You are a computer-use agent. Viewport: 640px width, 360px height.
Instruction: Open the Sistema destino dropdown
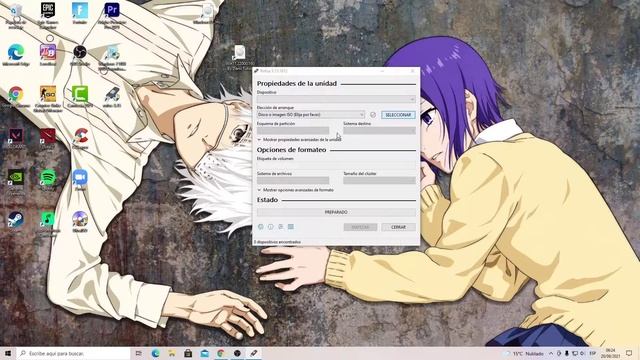pos(379,131)
